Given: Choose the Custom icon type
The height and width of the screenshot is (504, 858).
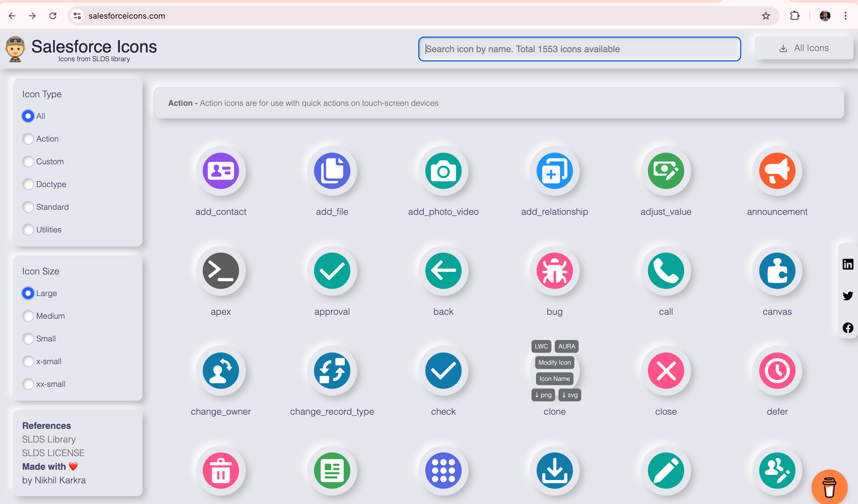Looking at the screenshot, I should click(x=28, y=161).
